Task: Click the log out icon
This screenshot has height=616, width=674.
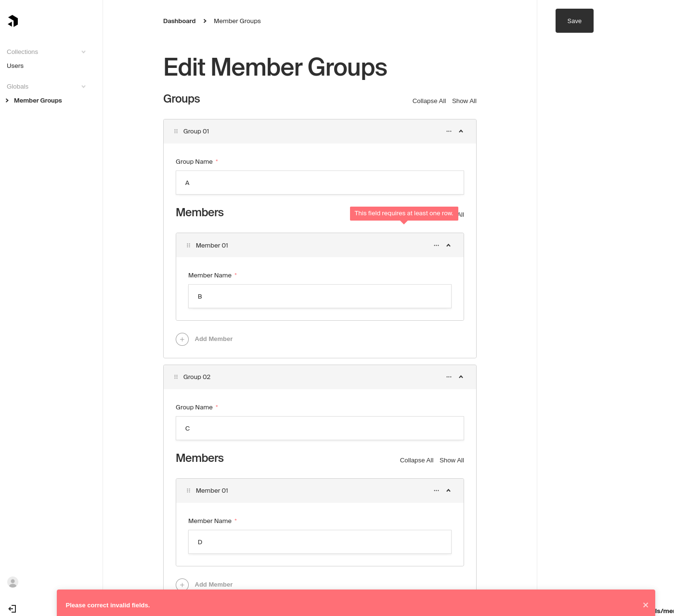Action: [12, 609]
